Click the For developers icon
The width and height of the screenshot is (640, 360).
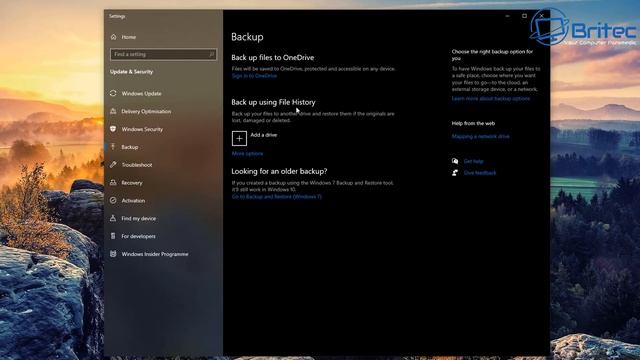[x=113, y=236]
